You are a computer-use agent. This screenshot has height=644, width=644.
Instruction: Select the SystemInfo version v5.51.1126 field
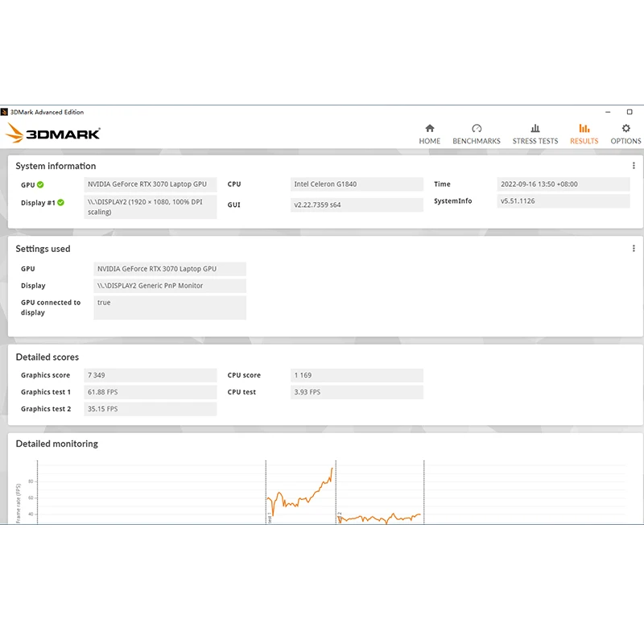(x=563, y=201)
